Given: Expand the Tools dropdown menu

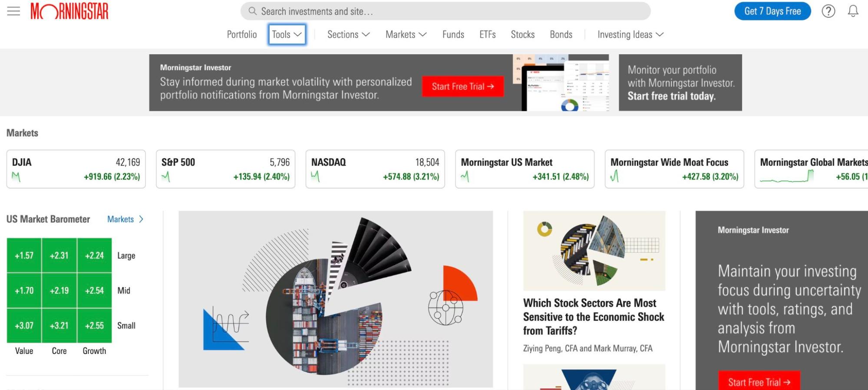Looking at the screenshot, I should [x=287, y=34].
